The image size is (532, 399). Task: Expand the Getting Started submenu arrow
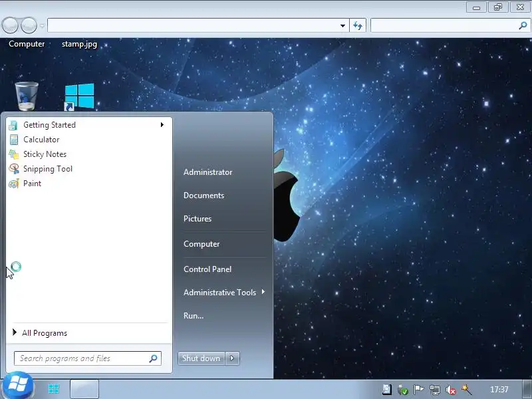(162, 125)
